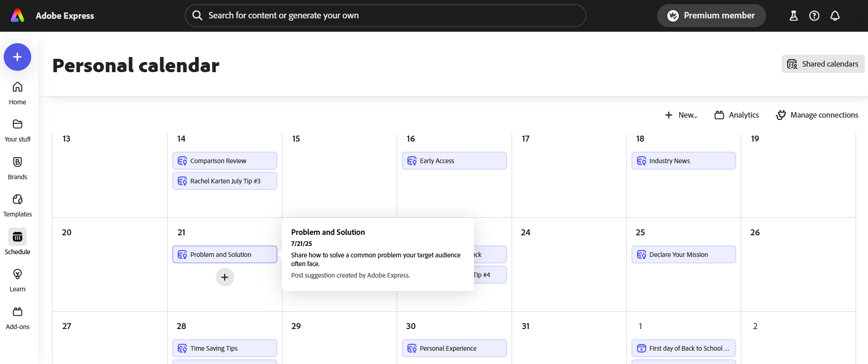This screenshot has width=868, height=364.
Task: Open the beaker labs icon
Action: (793, 16)
